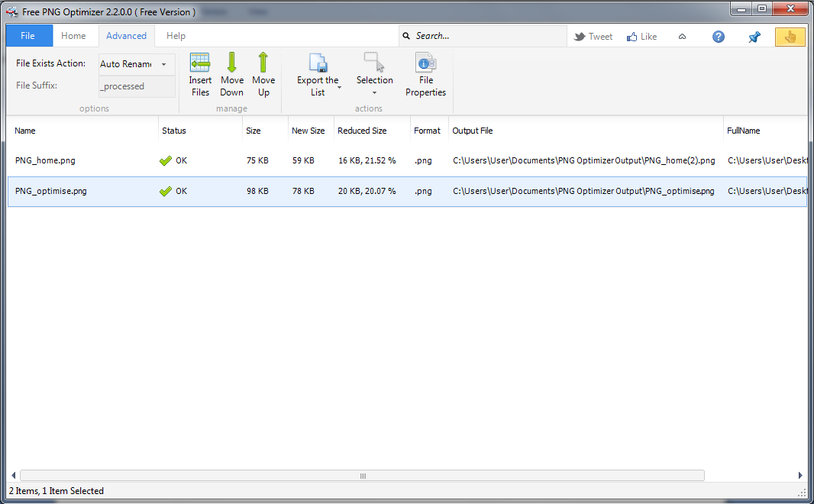Click the yellow hand pointer icon
The width and height of the screenshot is (814, 504).
click(790, 37)
